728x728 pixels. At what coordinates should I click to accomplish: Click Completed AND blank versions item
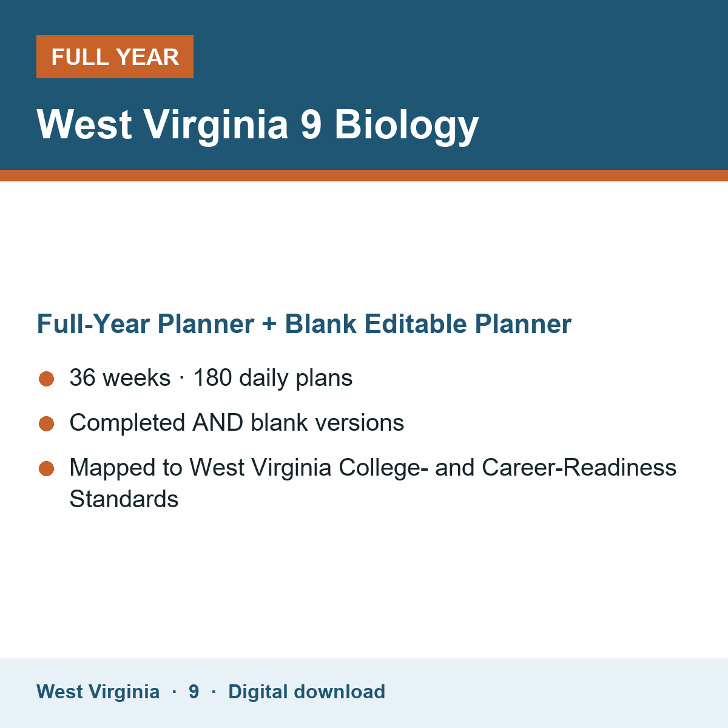pyautogui.click(x=237, y=423)
